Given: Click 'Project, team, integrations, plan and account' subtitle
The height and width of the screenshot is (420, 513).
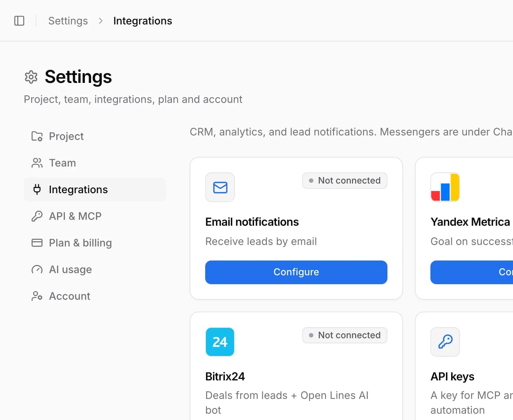Looking at the screenshot, I should (x=133, y=99).
